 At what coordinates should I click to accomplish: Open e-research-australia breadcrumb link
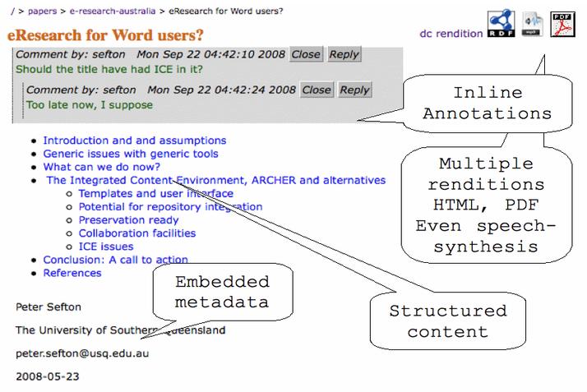113,12
